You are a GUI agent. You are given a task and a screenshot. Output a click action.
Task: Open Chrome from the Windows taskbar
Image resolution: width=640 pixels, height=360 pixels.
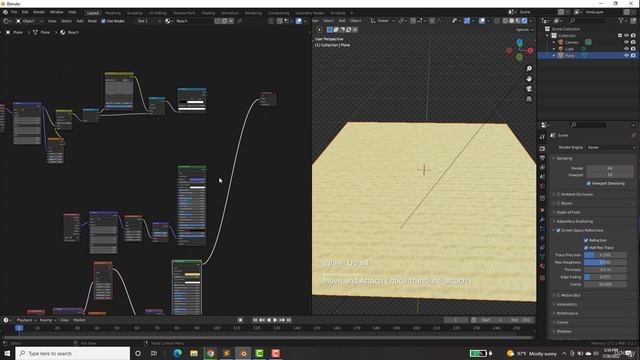pyautogui.click(x=210, y=353)
